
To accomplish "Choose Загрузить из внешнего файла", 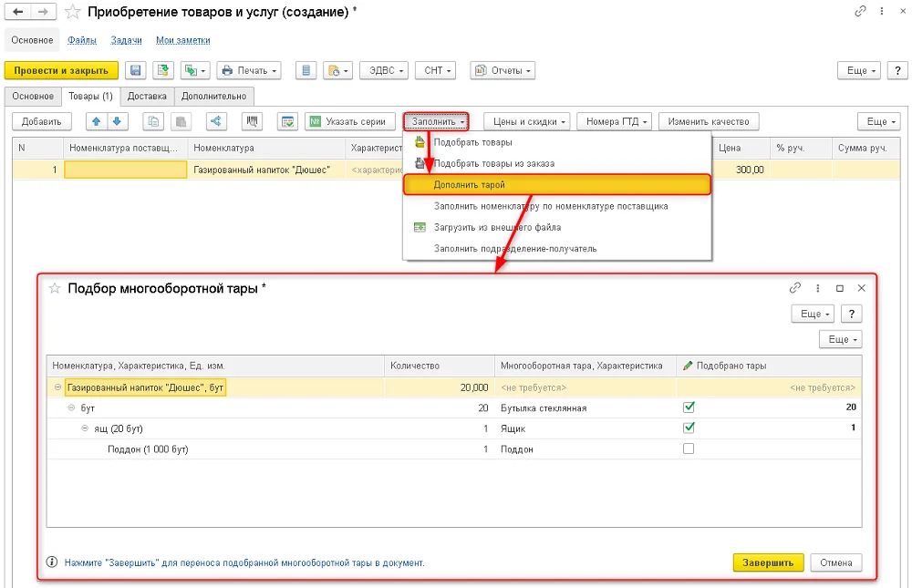I will click(x=557, y=227).
